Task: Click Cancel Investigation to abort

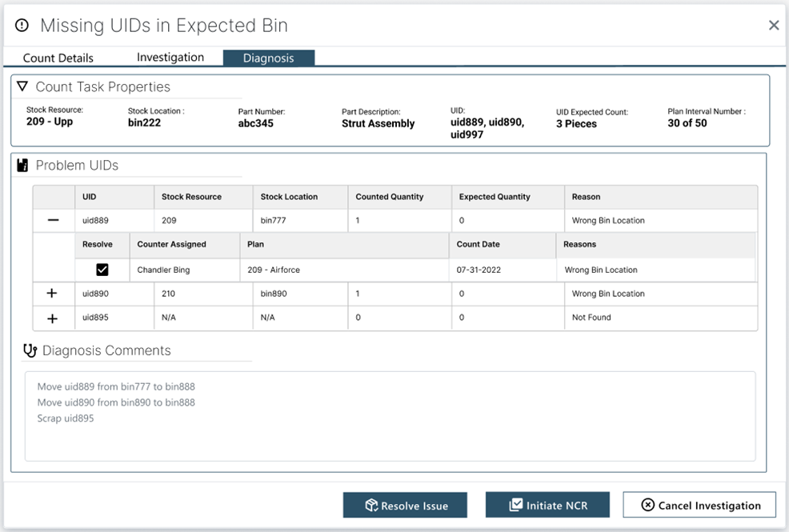Action: pyautogui.click(x=699, y=505)
